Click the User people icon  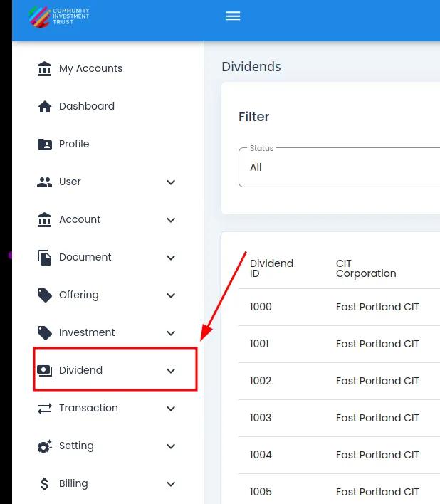[44, 182]
